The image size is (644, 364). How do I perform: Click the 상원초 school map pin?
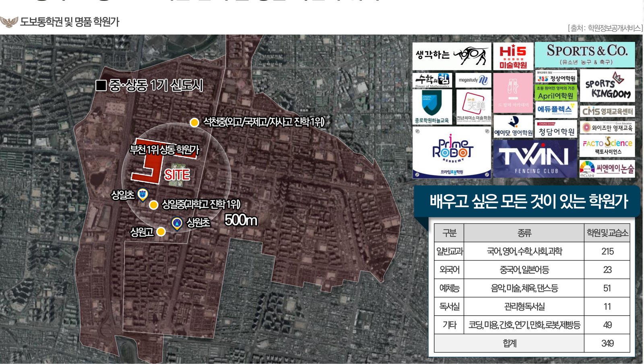(177, 223)
